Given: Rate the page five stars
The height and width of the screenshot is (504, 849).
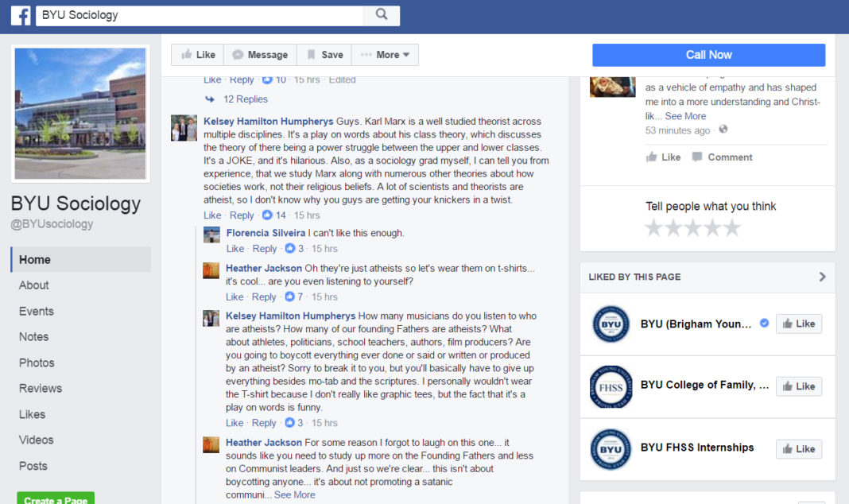Looking at the screenshot, I should coord(732,228).
